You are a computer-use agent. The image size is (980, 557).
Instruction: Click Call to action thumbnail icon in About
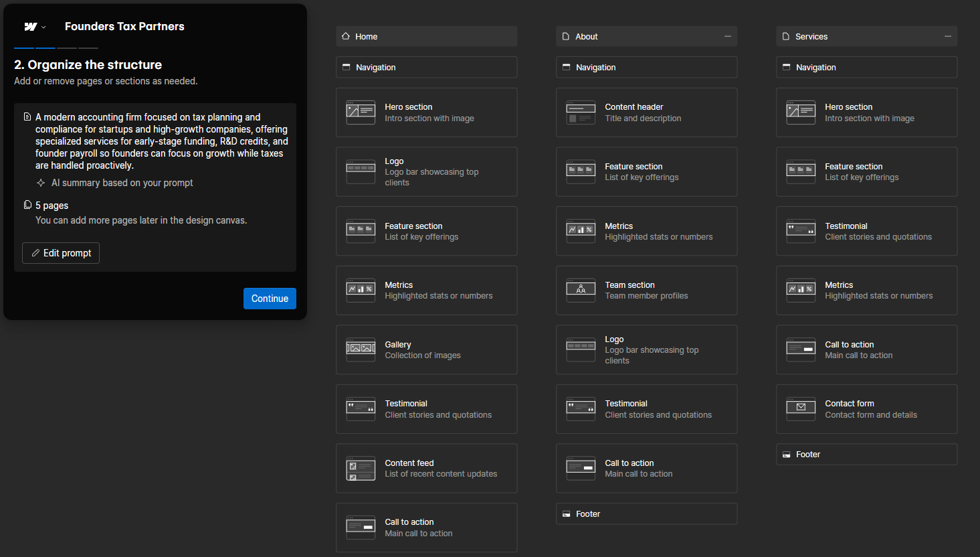[581, 469]
